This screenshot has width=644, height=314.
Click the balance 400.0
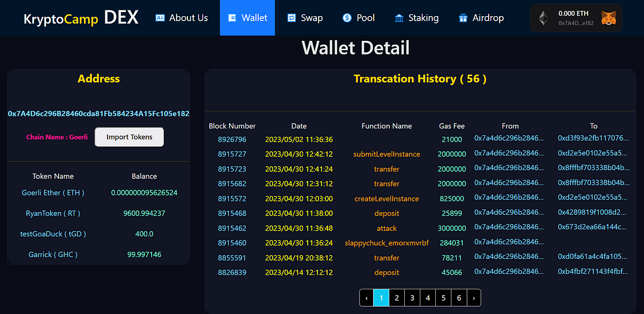[144, 234]
